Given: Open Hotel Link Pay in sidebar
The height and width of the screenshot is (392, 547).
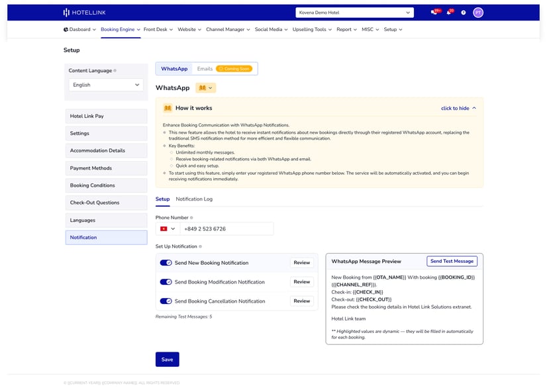Looking at the screenshot, I should pyautogui.click(x=107, y=116).
